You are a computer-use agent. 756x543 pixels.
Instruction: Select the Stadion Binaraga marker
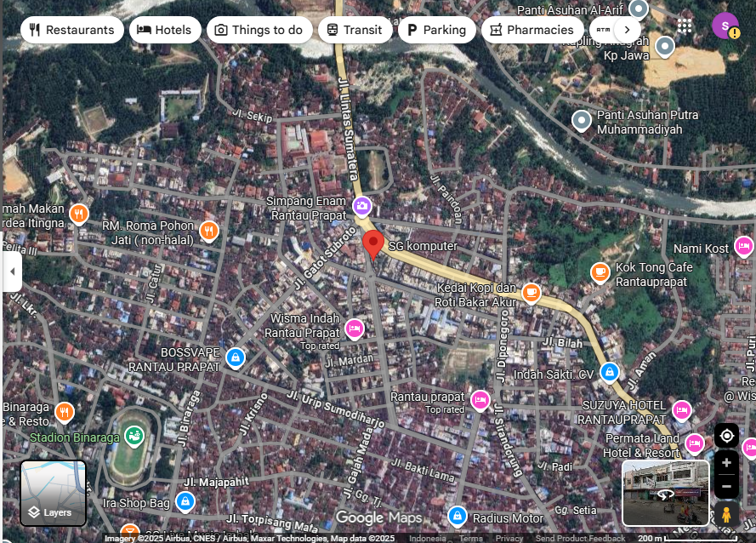pyautogui.click(x=134, y=436)
